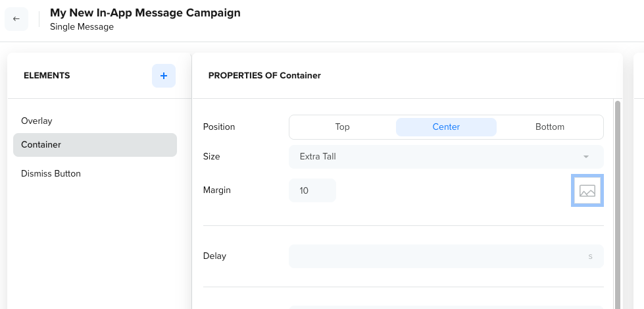Select the Container element
The height and width of the screenshot is (309, 644).
click(95, 145)
